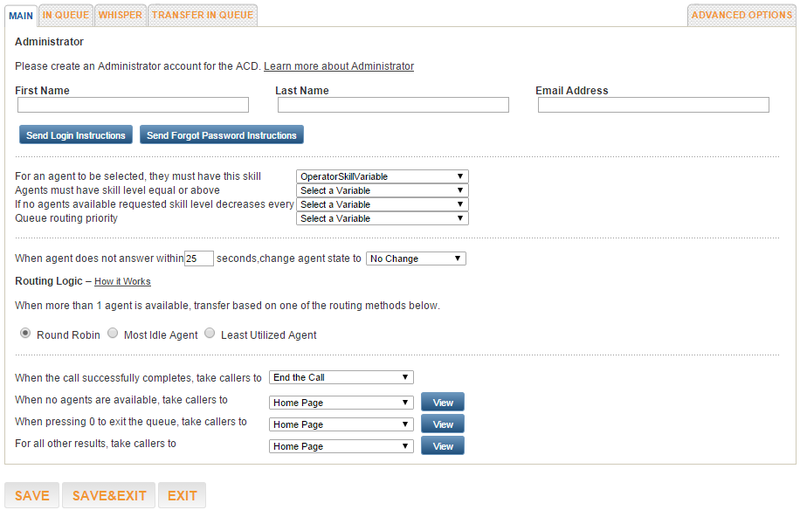The image size is (800, 510).
Task: Open the No Change agent state dropdown
Action: pos(416,259)
